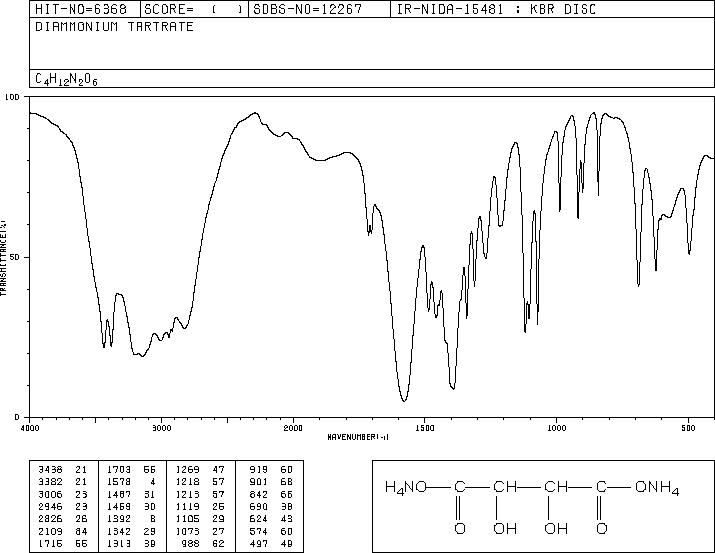The height and width of the screenshot is (553, 715).
Task: Click peak 574 in the last column
Action: (x=259, y=531)
